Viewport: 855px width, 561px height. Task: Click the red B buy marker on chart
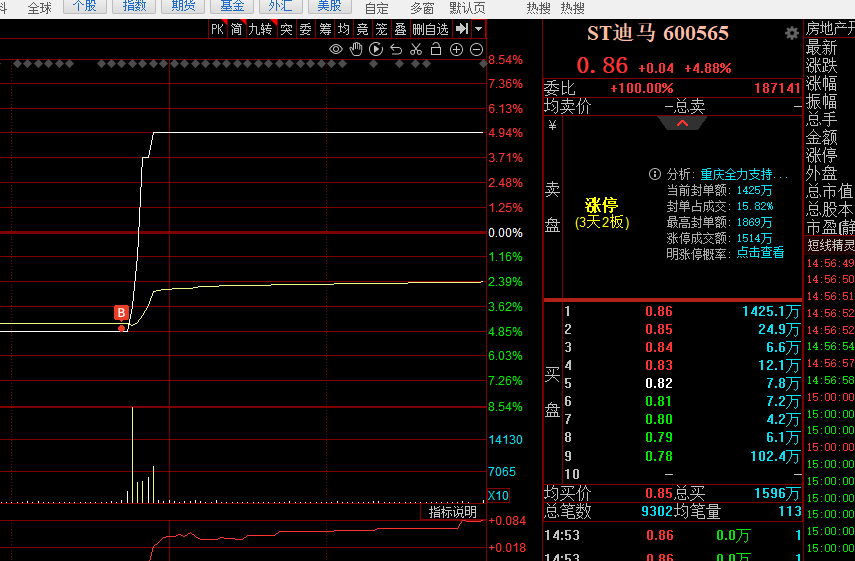(x=121, y=312)
